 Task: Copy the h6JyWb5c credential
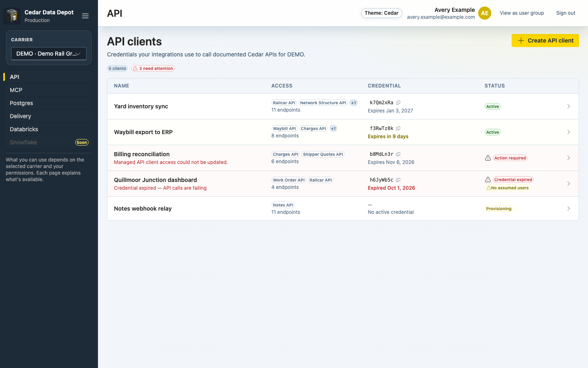pos(398,180)
